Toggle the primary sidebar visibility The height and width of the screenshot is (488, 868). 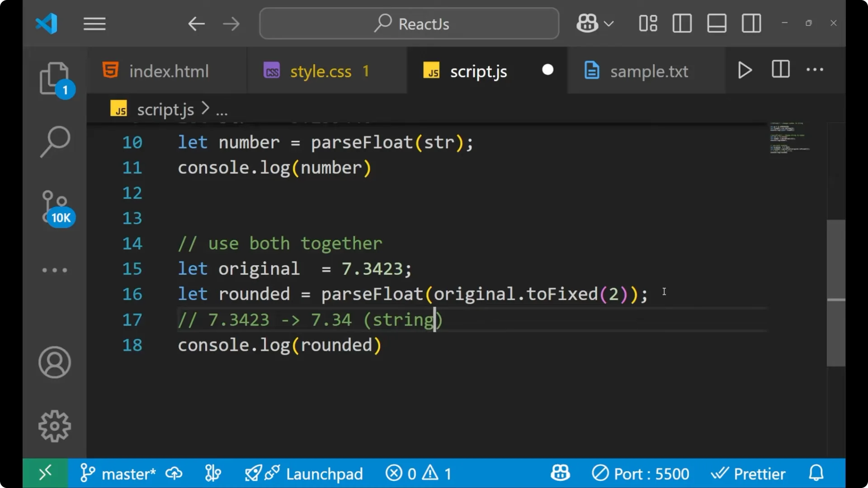click(682, 23)
